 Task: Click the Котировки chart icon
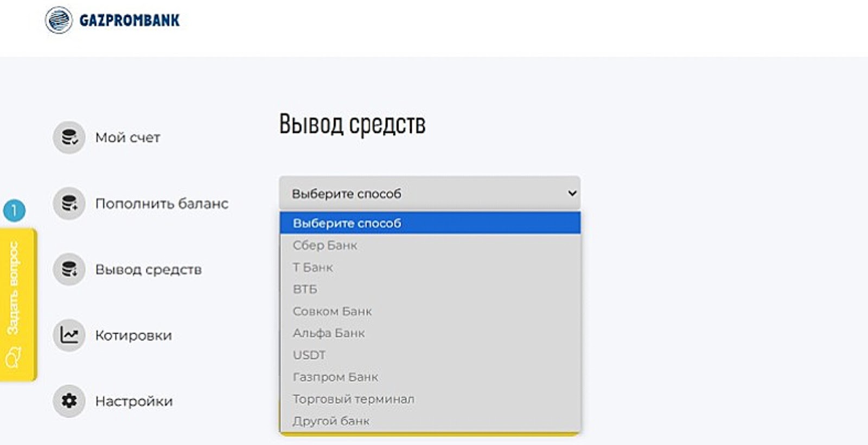(x=69, y=335)
